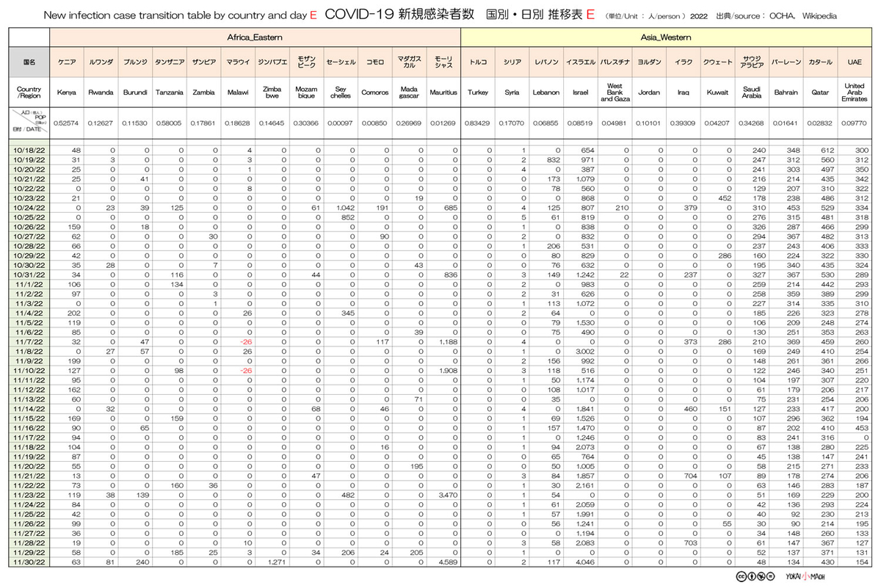
Task: Click the Saudi Arabia column header
Action: 752,93
